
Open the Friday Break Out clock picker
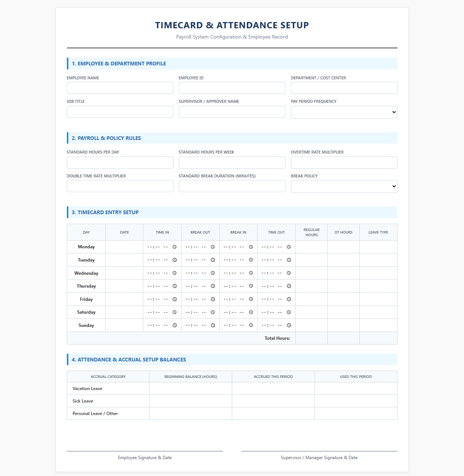point(213,299)
